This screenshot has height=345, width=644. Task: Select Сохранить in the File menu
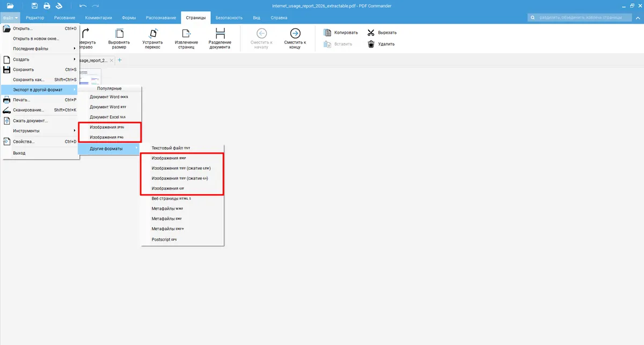pyautogui.click(x=40, y=69)
